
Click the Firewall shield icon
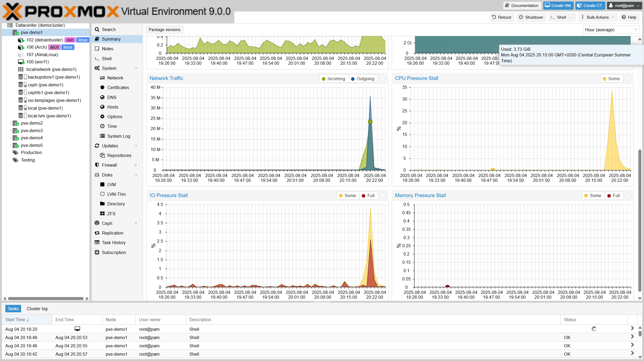pyautogui.click(x=97, y=165)
